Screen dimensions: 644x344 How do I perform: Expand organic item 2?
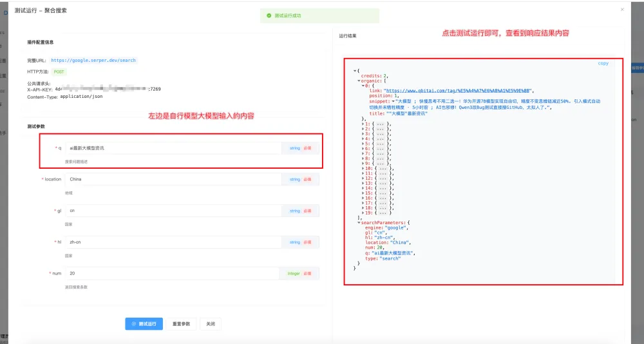[x=363, y=129]
